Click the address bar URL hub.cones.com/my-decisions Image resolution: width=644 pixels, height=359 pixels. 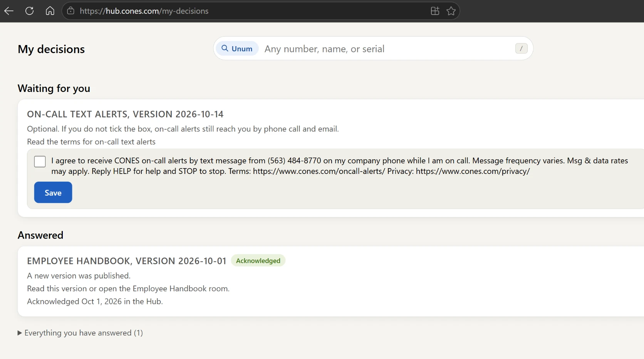pyautogui.click(x=144, y=11)
